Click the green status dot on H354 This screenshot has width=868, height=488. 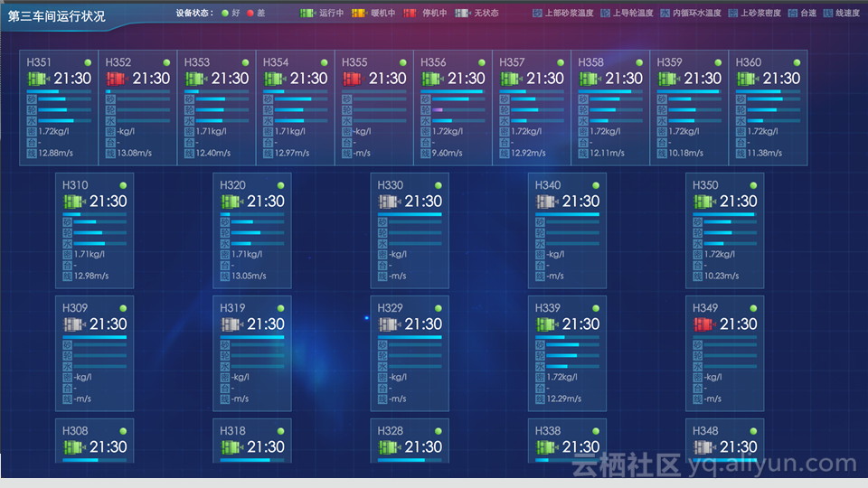(324, 62)
